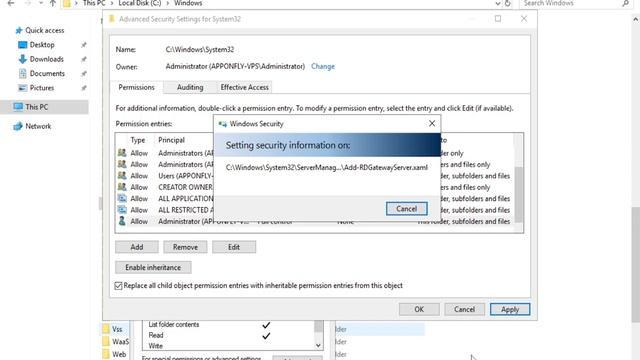Unpin Pictures via its pin icon
Viewport: 640px width, 360px height.
click(x=84, y=88)
